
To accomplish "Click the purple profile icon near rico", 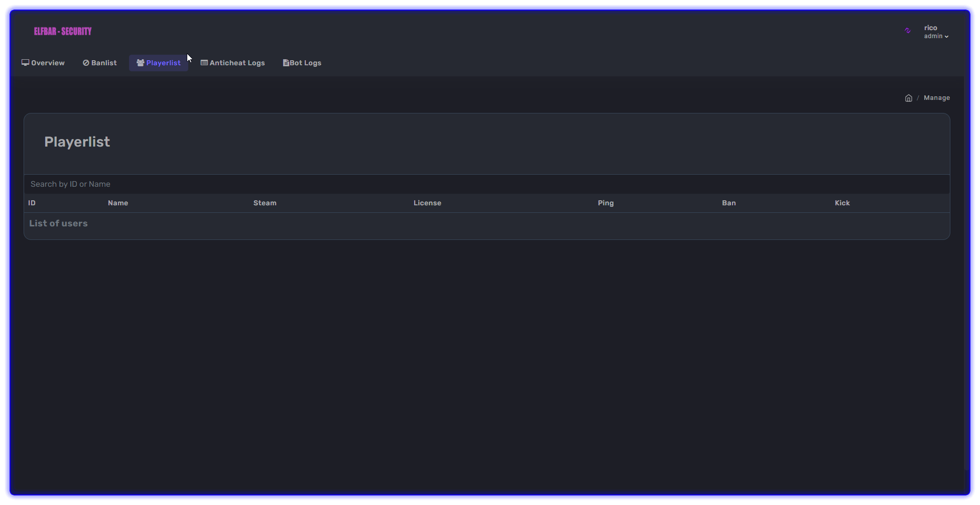I will click(x=908, y=31).
